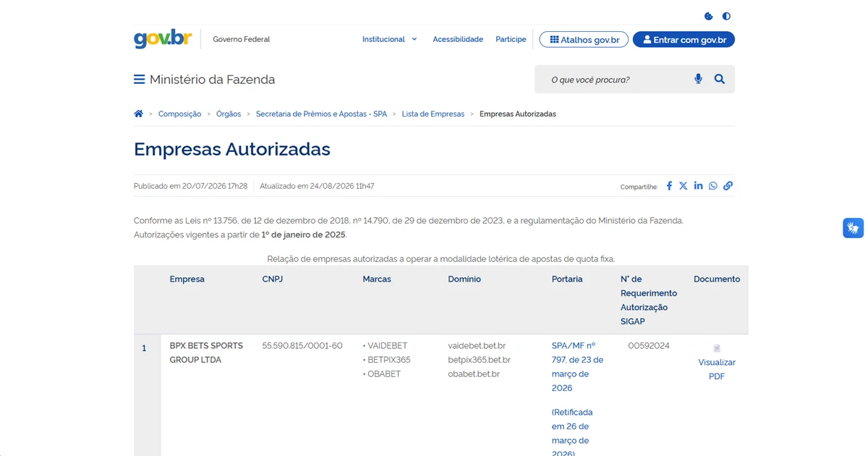
Task: Select the Documento column header
Action: tap(717, 279)
